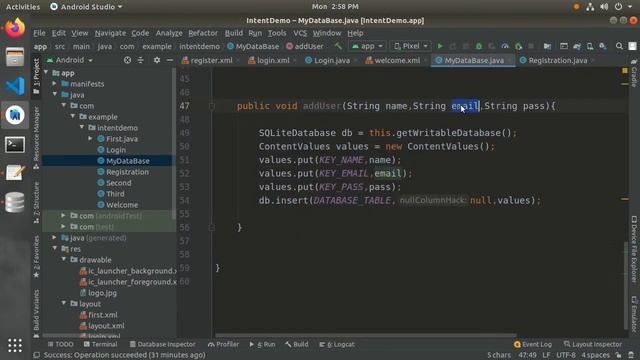Open logo.jpg in project tree
The image size is (640, 360).
(98, 293)
